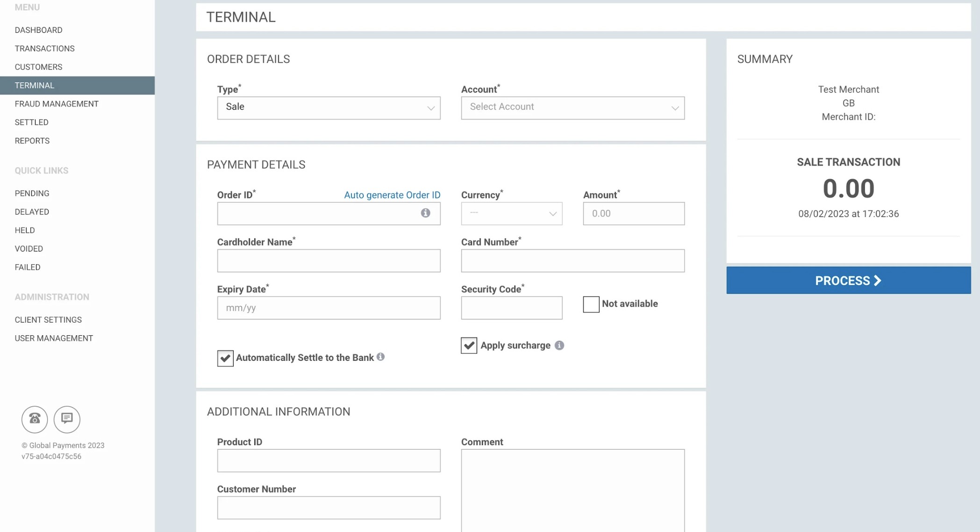The width and height of the screenshot is (980, 532).
Task: Focus the Expiry Date mm/yy field
Action: 329,308
